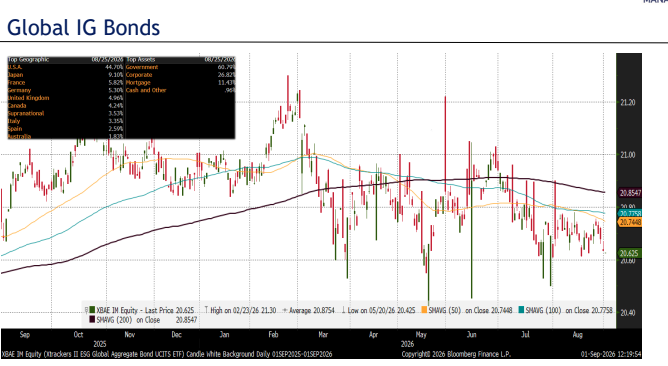The height and width of the screenshot is (366, 668).
Task: Click the May month label on time axis
Action: 421,334
